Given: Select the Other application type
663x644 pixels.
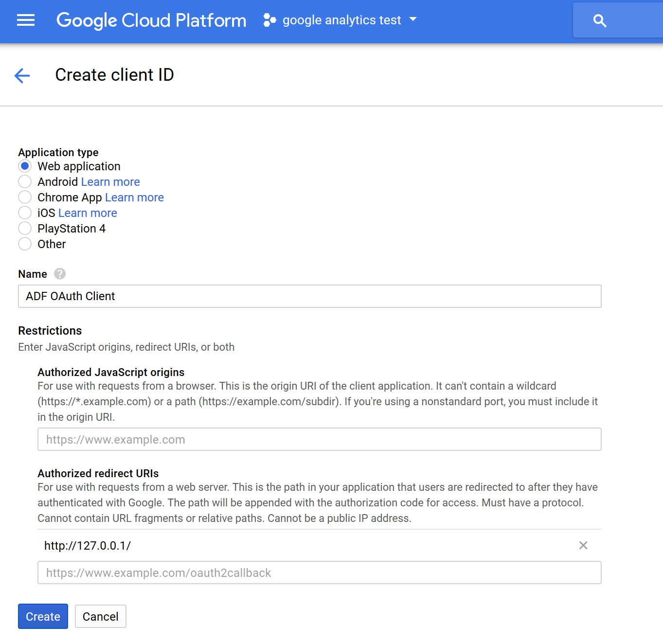Looking at the screenshot, I should click(25, 244).
